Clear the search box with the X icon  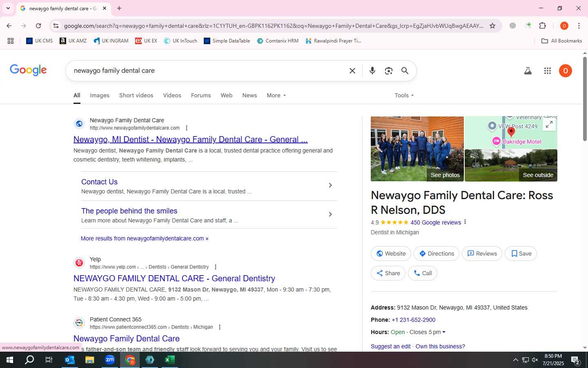coord(352,71)
